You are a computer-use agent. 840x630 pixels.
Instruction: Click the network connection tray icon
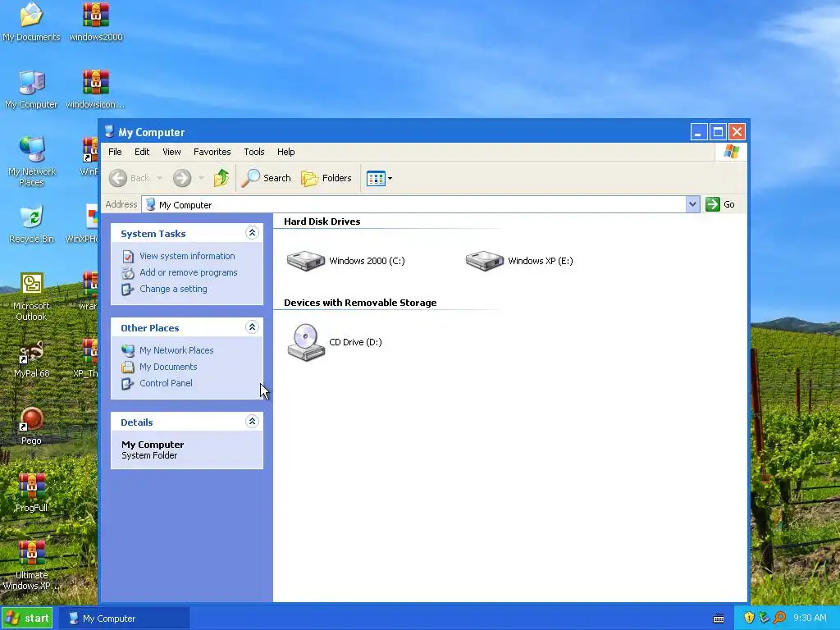(765, 618)
